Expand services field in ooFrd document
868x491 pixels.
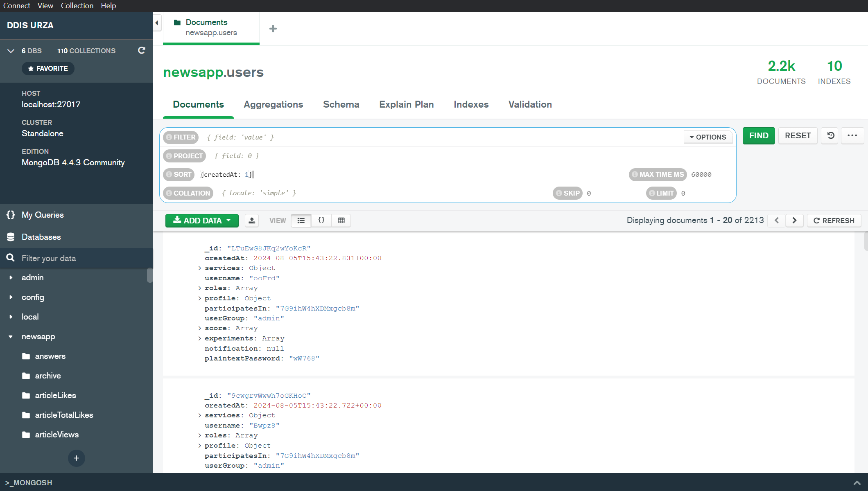click(x=199, y=268)
